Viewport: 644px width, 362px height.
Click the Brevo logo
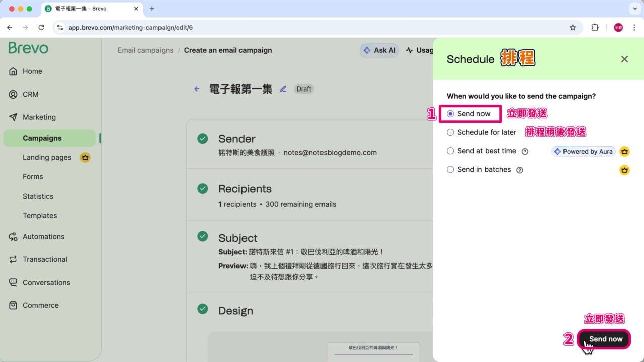coord(29,48)
